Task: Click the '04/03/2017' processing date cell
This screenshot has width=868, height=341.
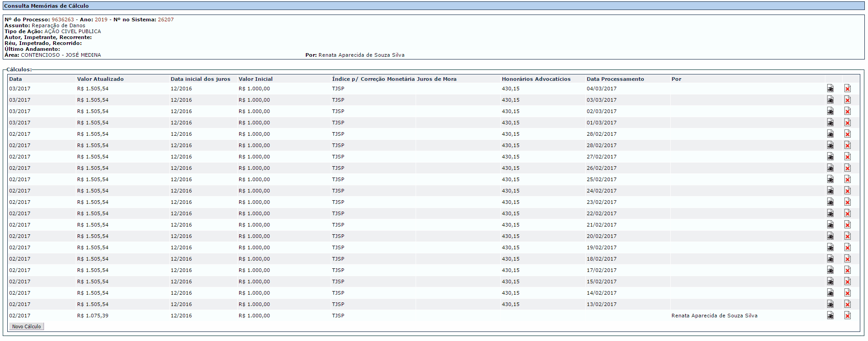Action: pos(601,89)
